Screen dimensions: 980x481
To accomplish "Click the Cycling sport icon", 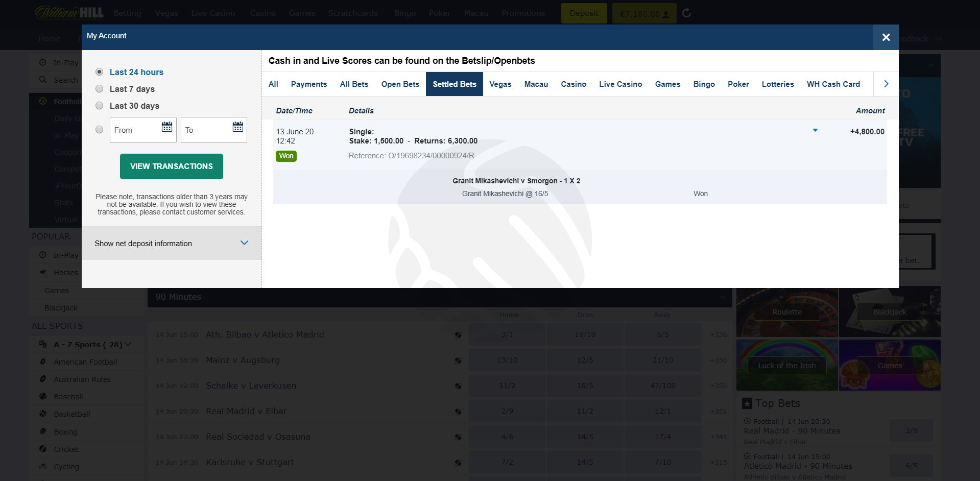I will click(x=43, y=466).
